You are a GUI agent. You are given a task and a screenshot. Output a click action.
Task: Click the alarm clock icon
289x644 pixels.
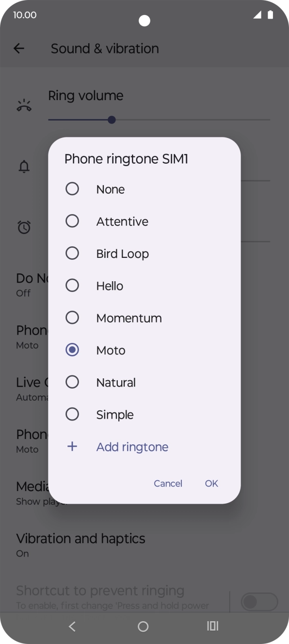tap(24, 227)
